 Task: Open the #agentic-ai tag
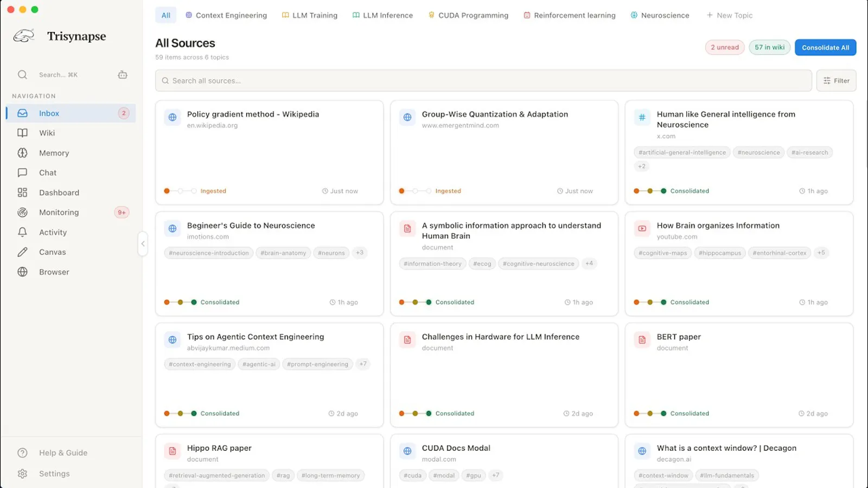click(259, 364)
